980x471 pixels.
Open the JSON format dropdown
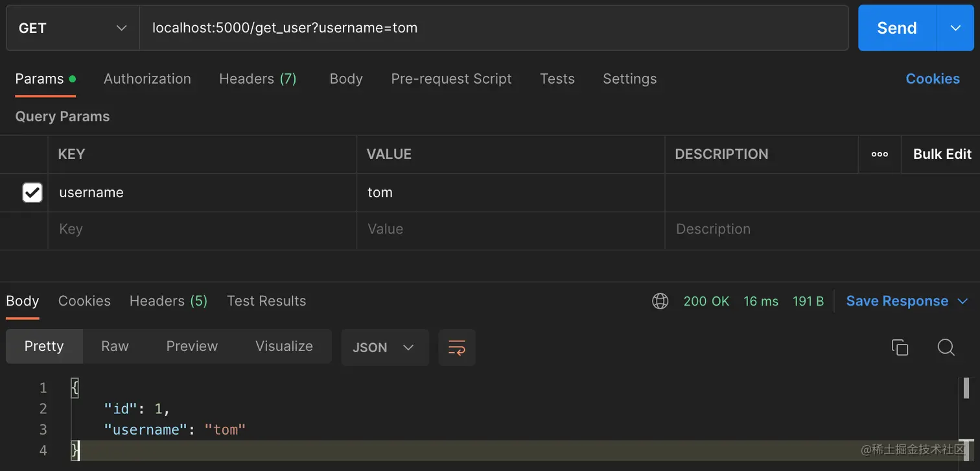[384, 347]
